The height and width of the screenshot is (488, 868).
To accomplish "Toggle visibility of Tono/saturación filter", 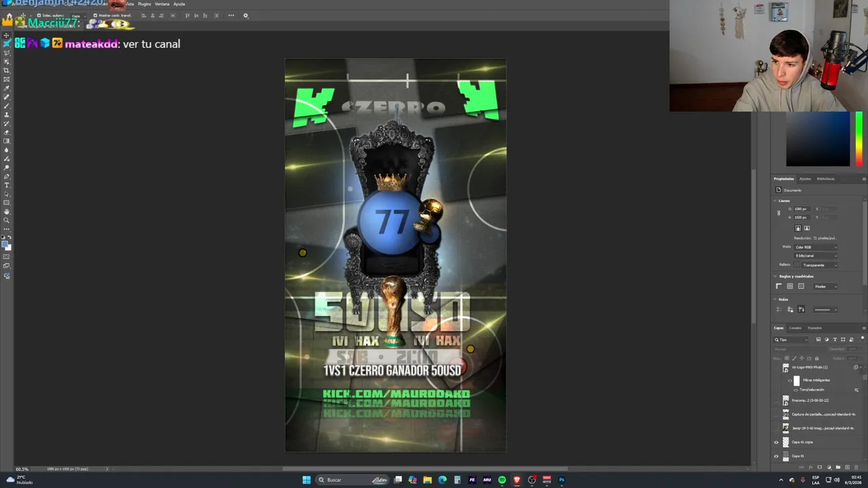I will click(x=795, y=390).
